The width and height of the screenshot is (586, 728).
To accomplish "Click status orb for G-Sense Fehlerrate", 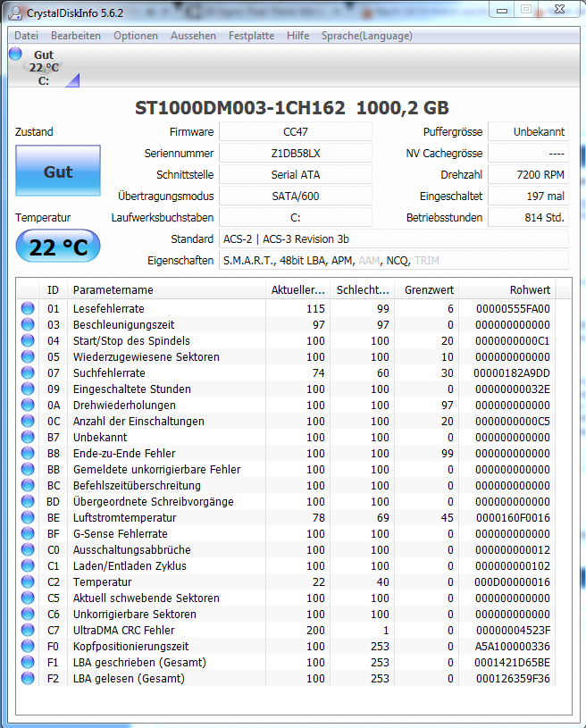I will click(x=28, y=533).
